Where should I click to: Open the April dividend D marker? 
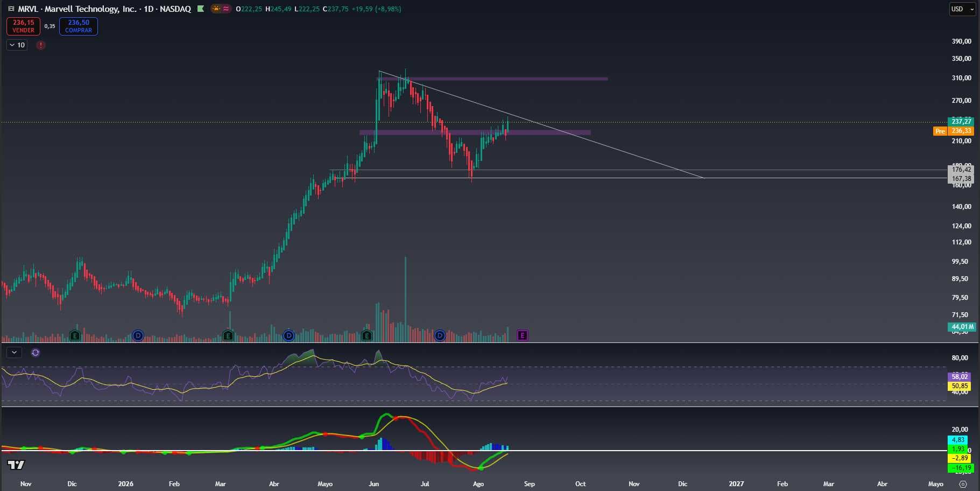click(288, 336)
